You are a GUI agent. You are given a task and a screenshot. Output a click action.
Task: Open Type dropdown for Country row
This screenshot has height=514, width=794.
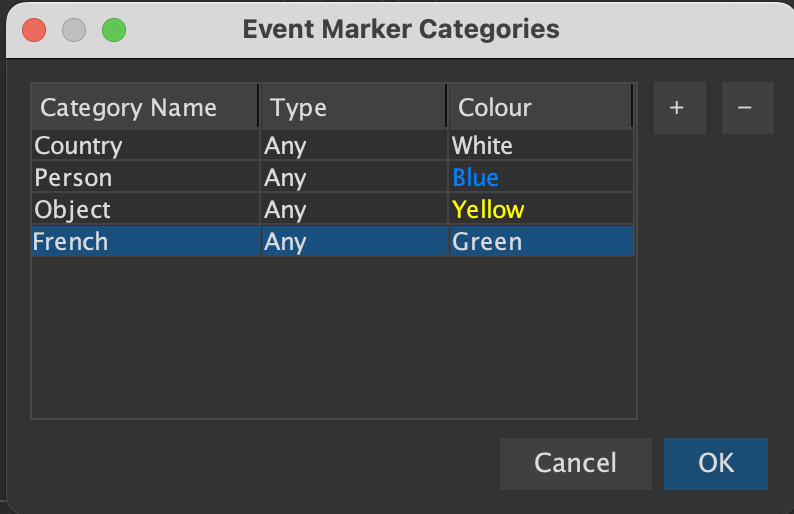click(354, 146)
